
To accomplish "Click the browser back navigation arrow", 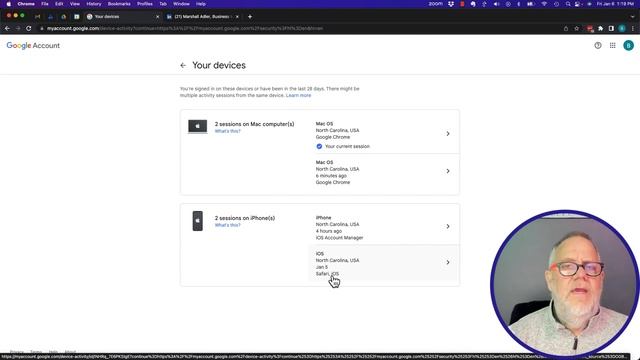I will click(x=7, y=29).
